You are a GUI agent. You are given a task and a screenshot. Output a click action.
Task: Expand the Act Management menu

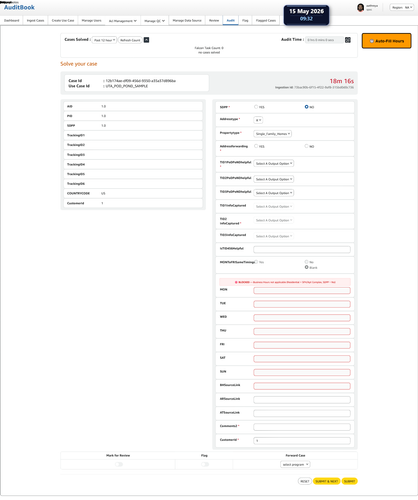(x=123, y=21)
